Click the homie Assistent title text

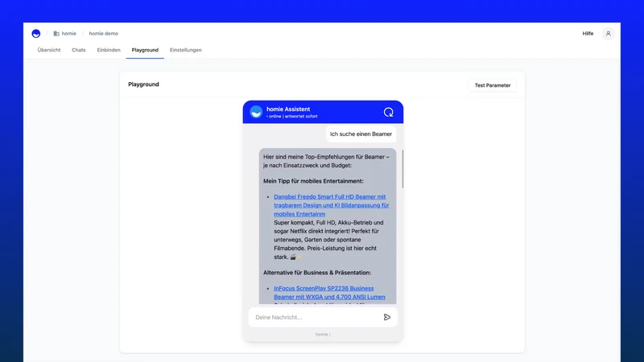click(288, 109)
